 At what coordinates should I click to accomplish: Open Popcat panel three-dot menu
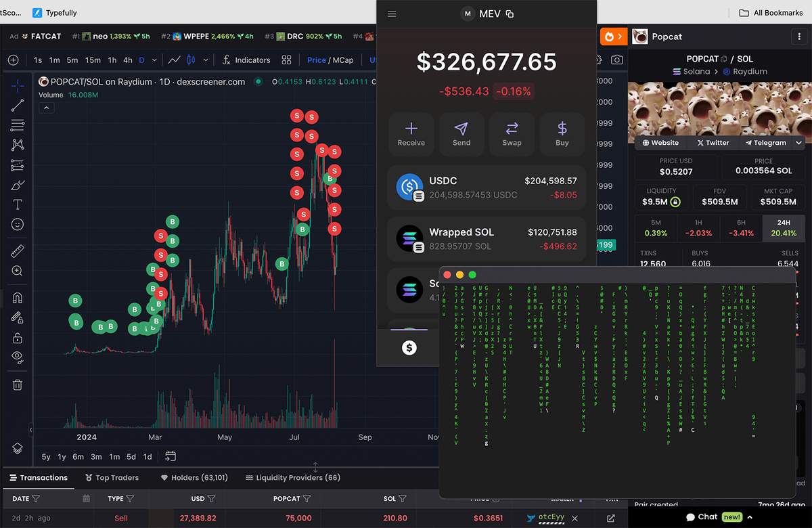point(799,37)
